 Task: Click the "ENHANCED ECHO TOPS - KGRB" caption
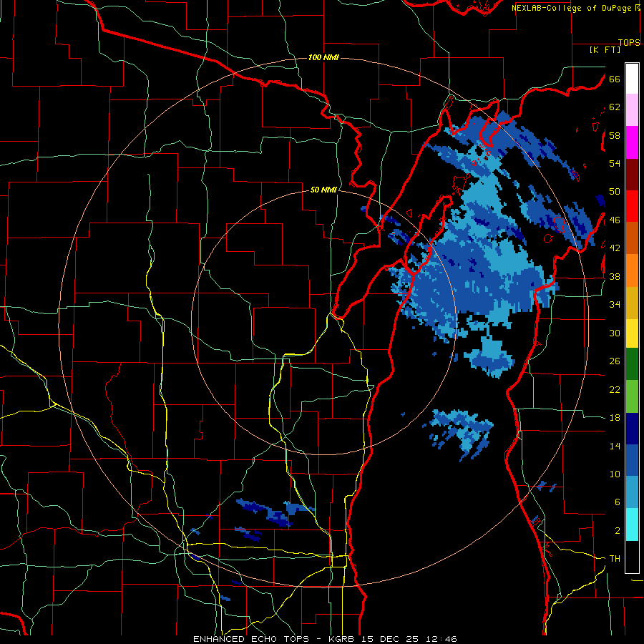point(275,639)
